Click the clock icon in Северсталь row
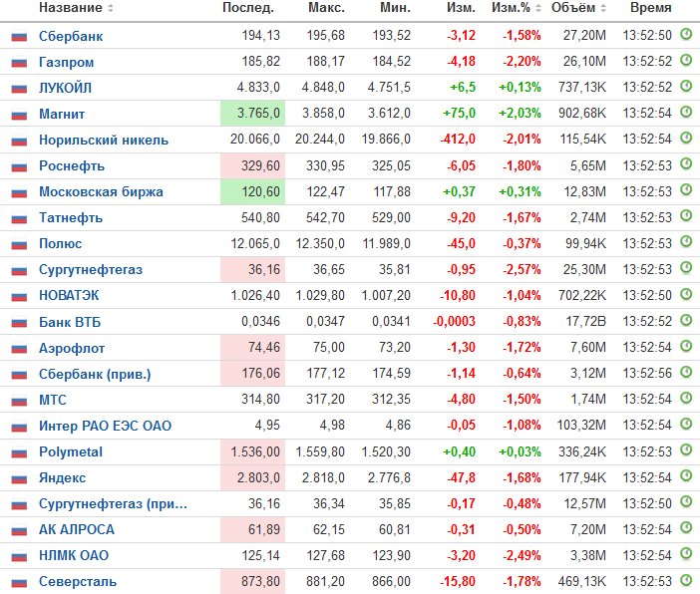Image resolution: width=700 pixels, height=594 pixels. click(686, 580)
